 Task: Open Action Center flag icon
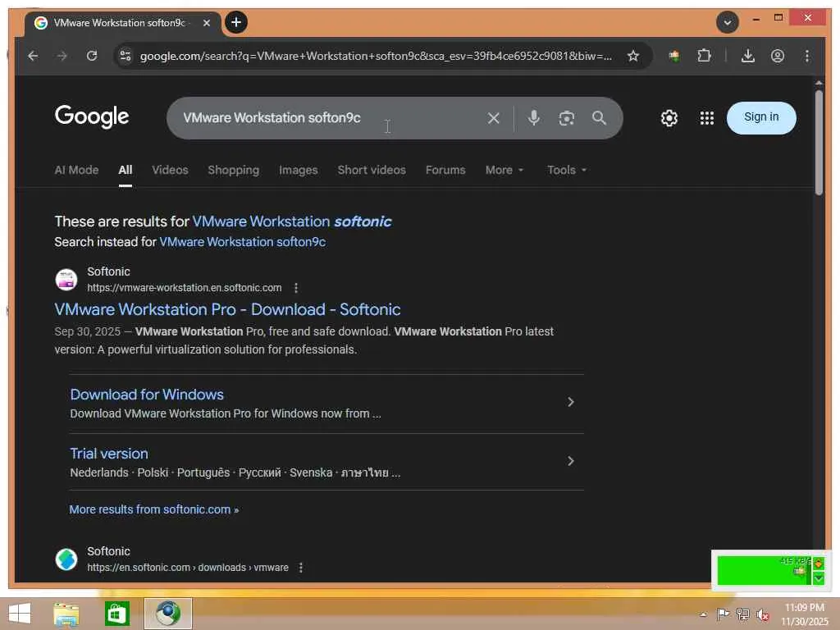click(723, 614)
